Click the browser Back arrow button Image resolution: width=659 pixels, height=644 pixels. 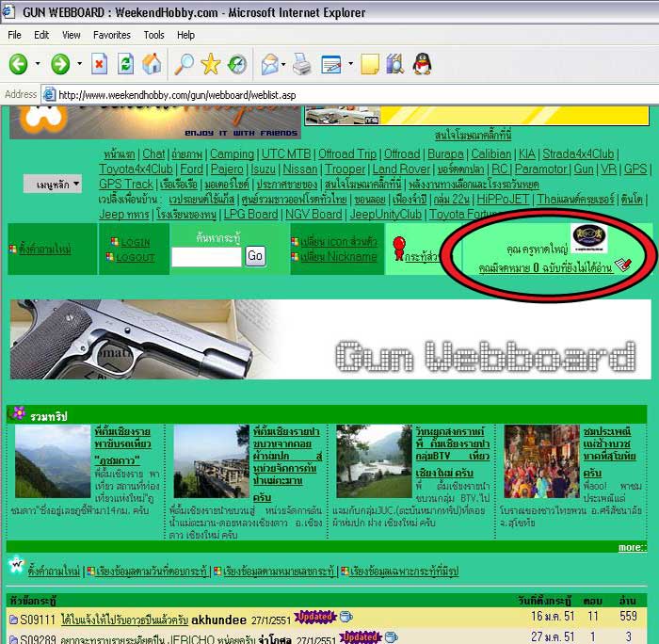[18, 64]
